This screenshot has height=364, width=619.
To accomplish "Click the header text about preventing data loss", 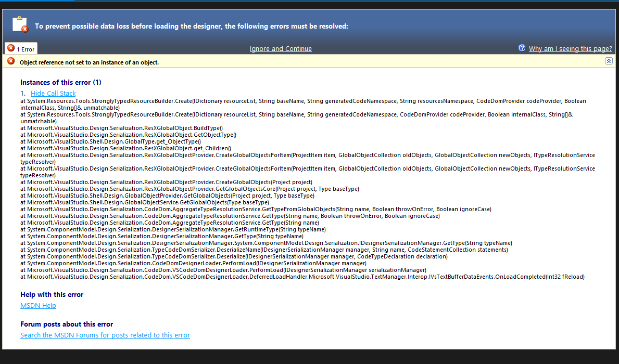I will [x=191, y=26].
